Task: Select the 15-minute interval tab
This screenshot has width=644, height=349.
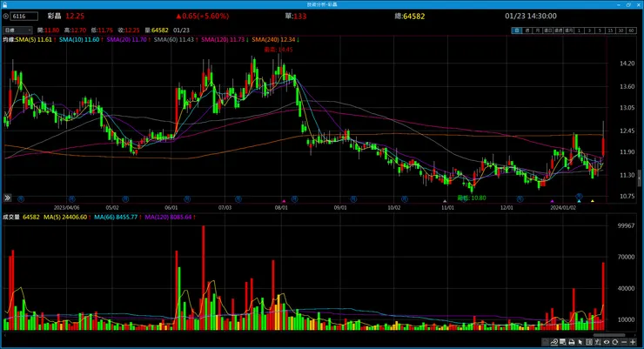Action: click(610, 30)
